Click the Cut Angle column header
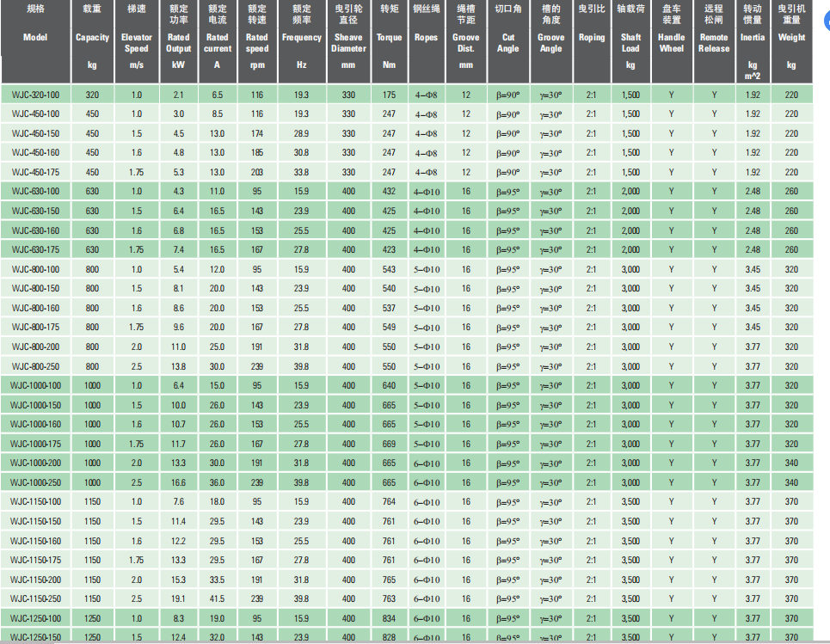The height and width of the screenshot is (644, 830). tap(508, 41)
